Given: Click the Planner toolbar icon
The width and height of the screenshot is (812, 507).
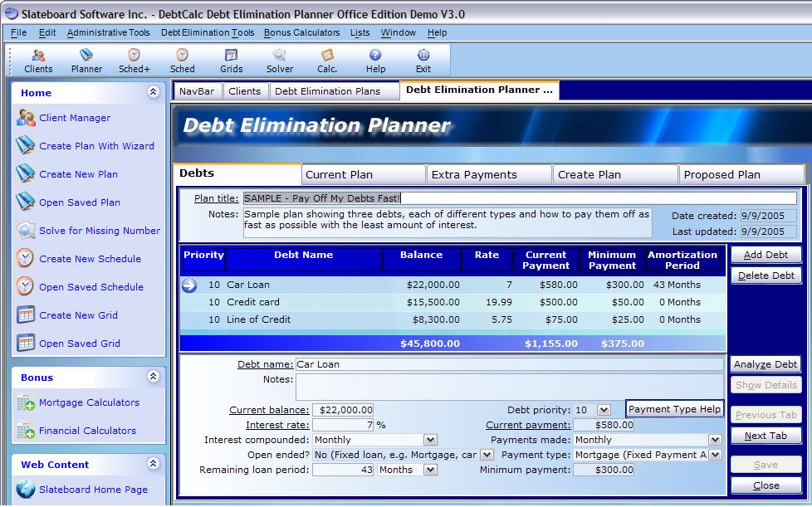Looking at the screenshot, I should click(x=86, y=61).
